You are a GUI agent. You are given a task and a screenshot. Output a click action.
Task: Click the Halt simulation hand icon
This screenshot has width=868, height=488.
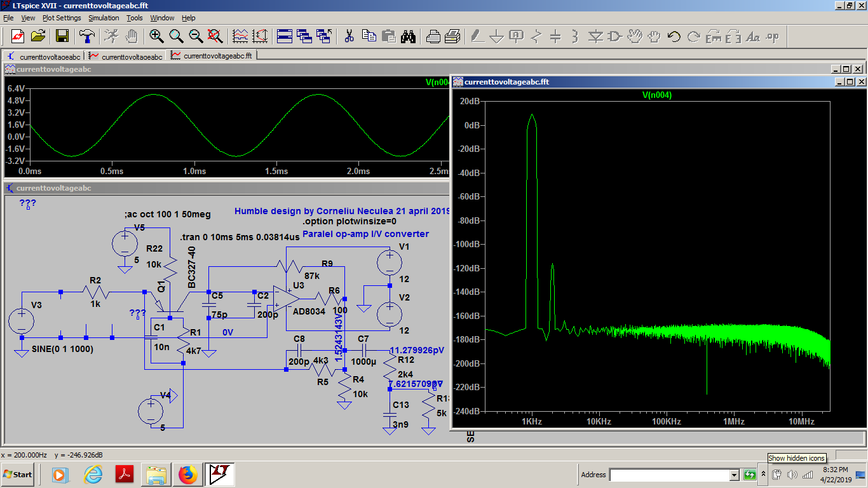pos(131,36)
